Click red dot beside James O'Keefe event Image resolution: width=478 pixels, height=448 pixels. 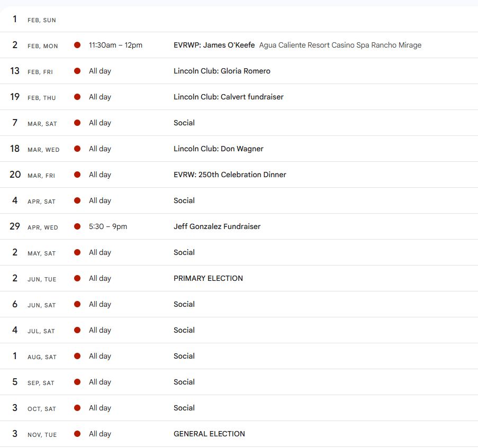point(77,45)
